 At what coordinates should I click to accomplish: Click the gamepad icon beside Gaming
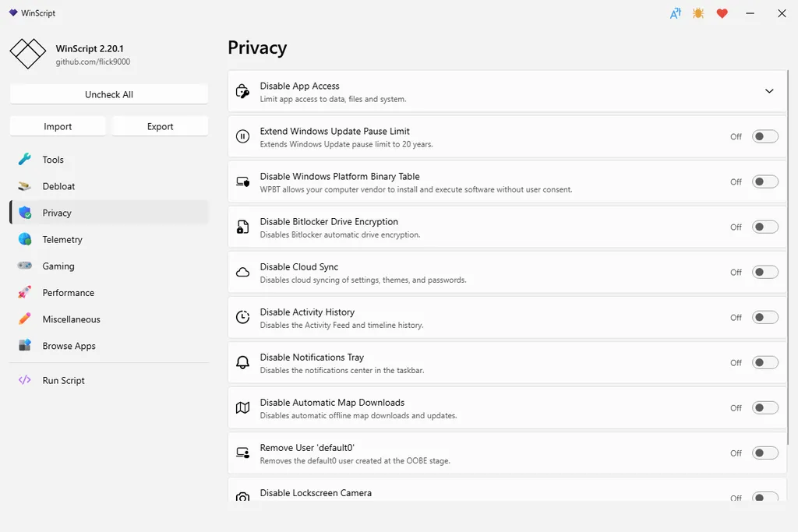[24, 266]
